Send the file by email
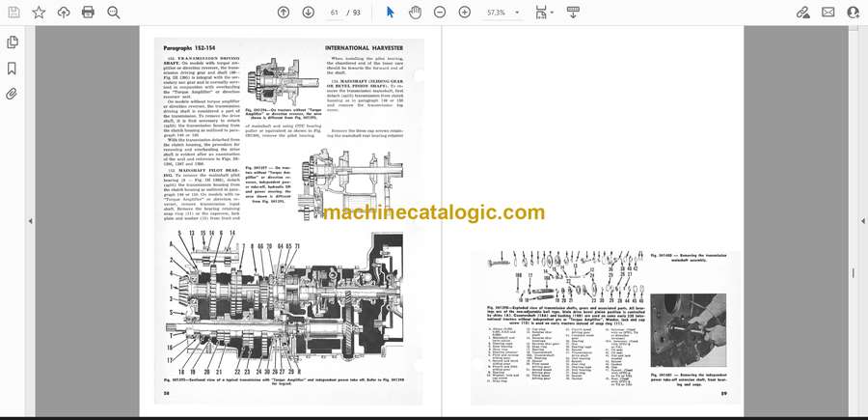The width and height of the screenshot is (868, 420). (x=828, y=13)
